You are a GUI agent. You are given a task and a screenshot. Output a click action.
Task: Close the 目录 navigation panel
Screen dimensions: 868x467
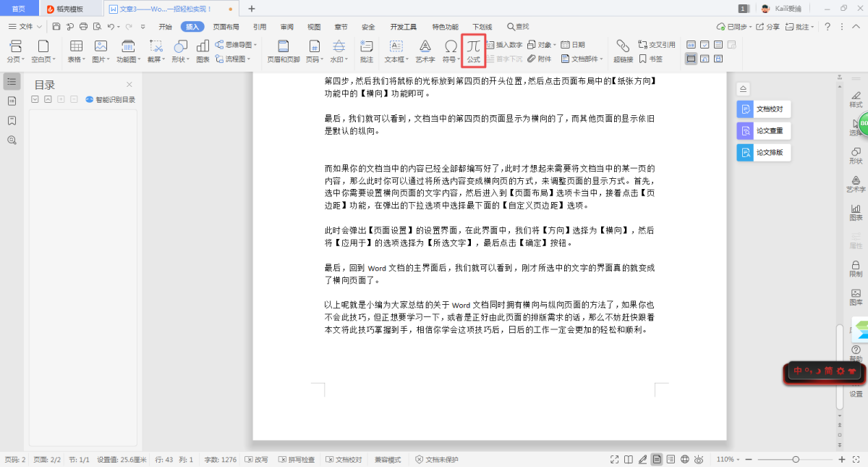[129, 85]
